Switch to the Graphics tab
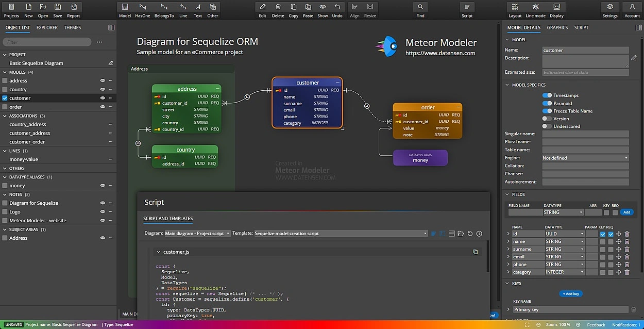Screen dimensions: 644x329 click(557, 27)
